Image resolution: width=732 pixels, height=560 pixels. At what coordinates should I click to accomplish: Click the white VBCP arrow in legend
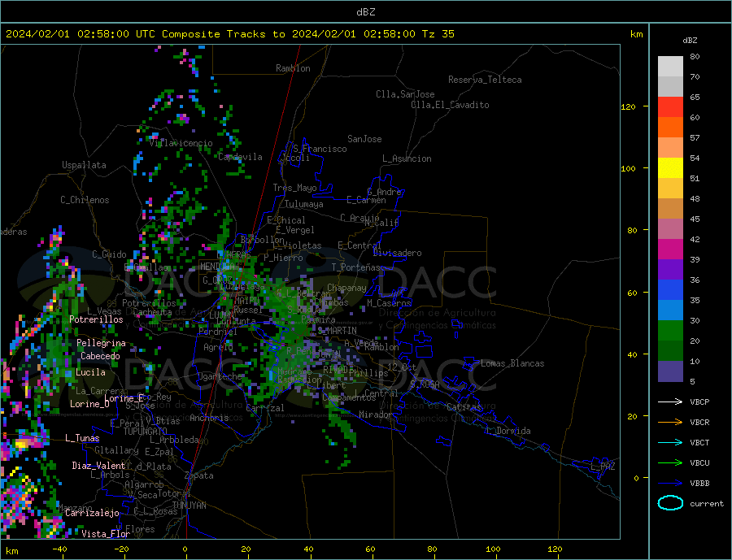(670, 402)
